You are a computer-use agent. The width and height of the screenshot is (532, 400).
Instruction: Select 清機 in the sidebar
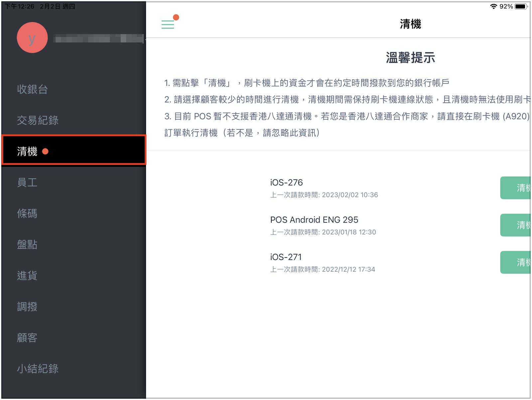coord(74,150)
